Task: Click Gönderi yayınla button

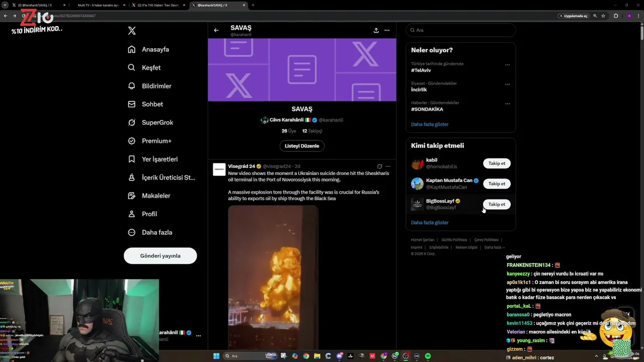Action: 160,255
